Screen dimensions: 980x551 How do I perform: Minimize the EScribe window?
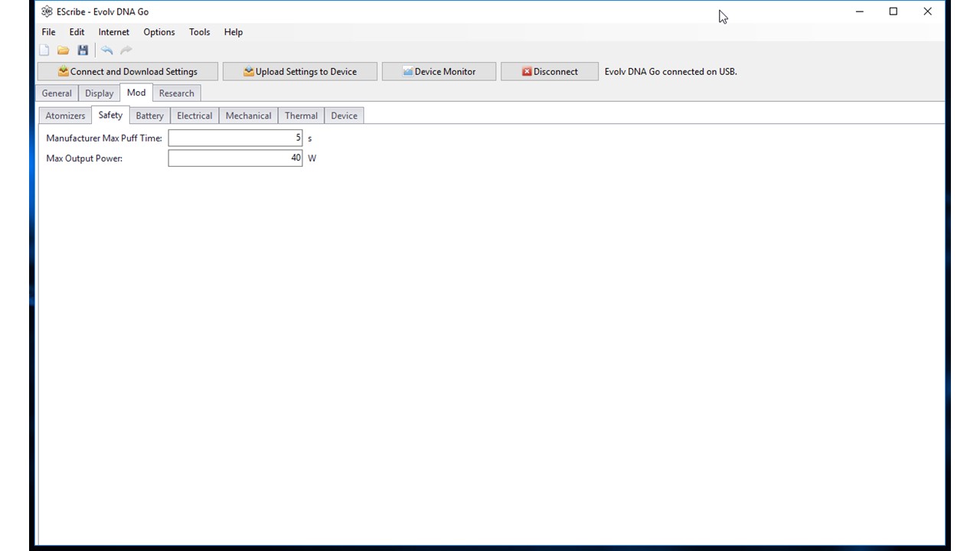point(860,11)
